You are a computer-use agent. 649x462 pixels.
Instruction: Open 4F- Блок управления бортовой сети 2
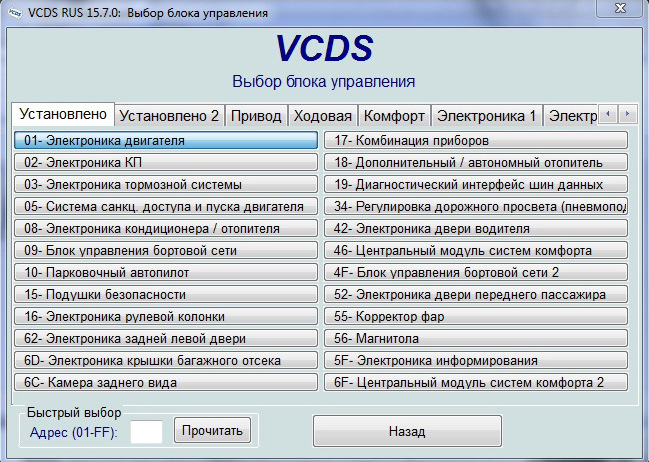pyautogui.click(x=476, y=272)
